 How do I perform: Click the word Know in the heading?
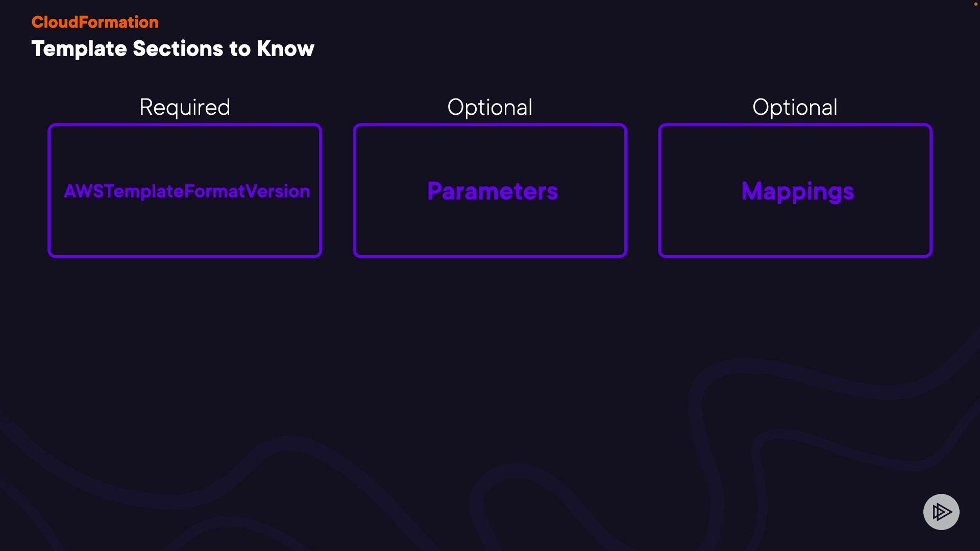pos(285,49)
